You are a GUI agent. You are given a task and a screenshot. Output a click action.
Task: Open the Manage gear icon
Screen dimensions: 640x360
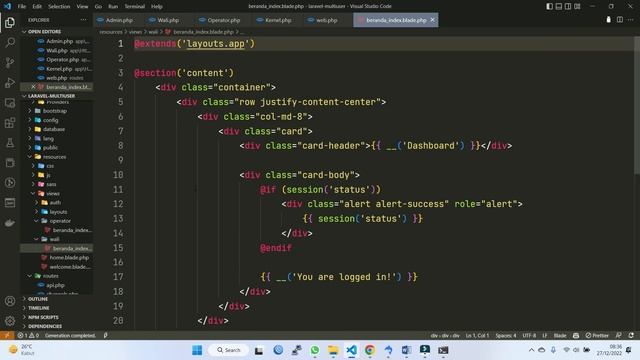coord(10,321)
